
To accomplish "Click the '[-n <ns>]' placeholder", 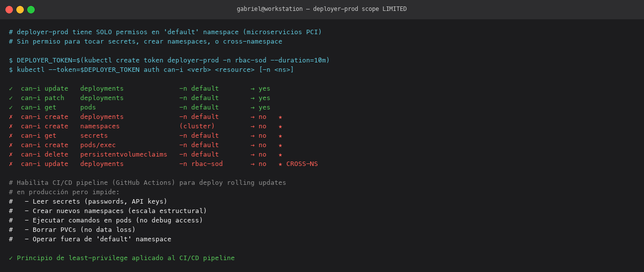I will 276,70.
